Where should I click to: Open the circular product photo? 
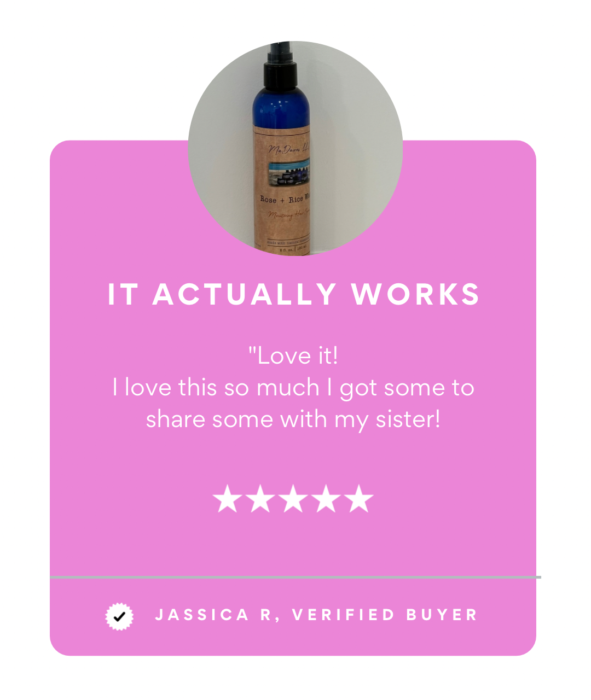(296, 148)
